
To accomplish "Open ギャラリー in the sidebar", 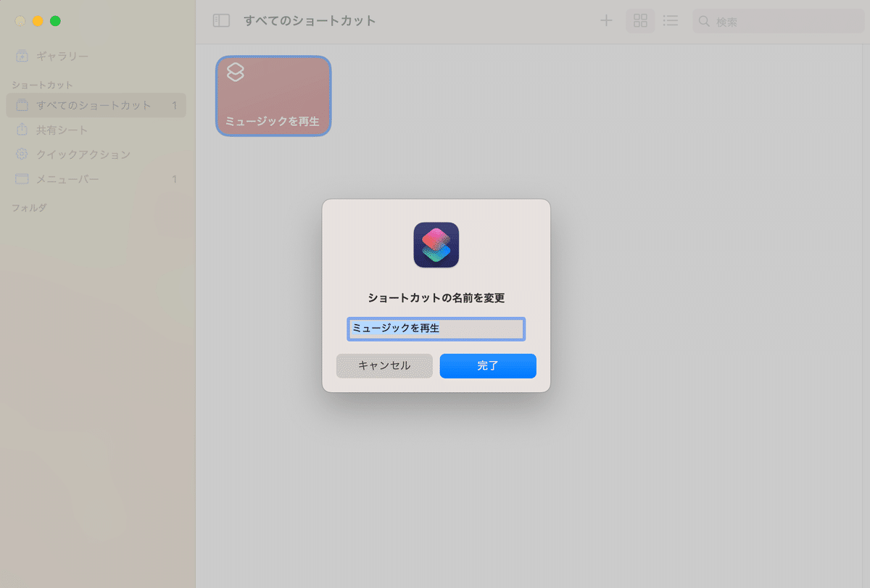I will 96,56.
